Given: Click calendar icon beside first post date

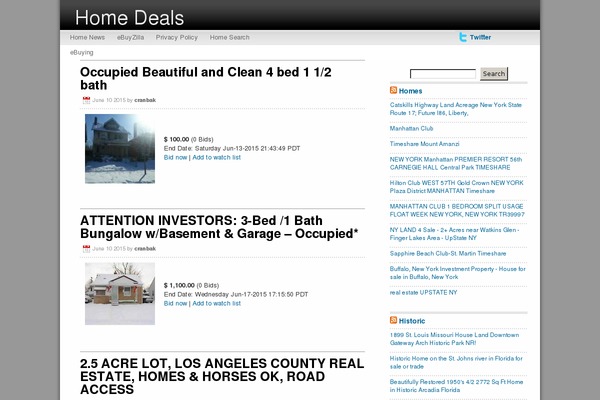Looking at the screenshot, I should 86,100.
